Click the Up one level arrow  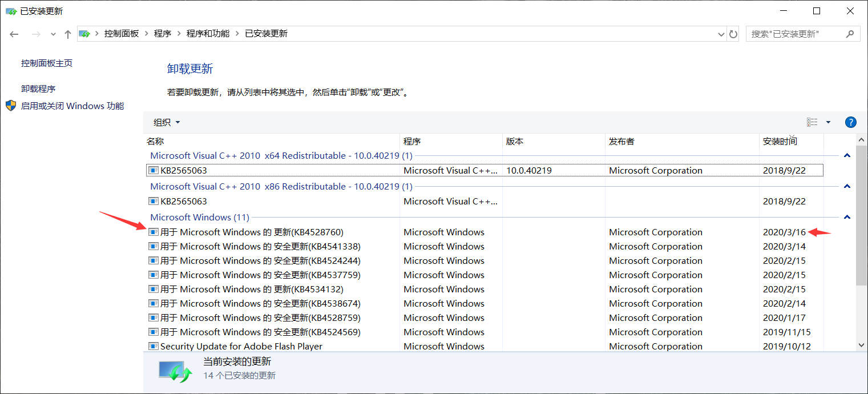coord(68,34)
